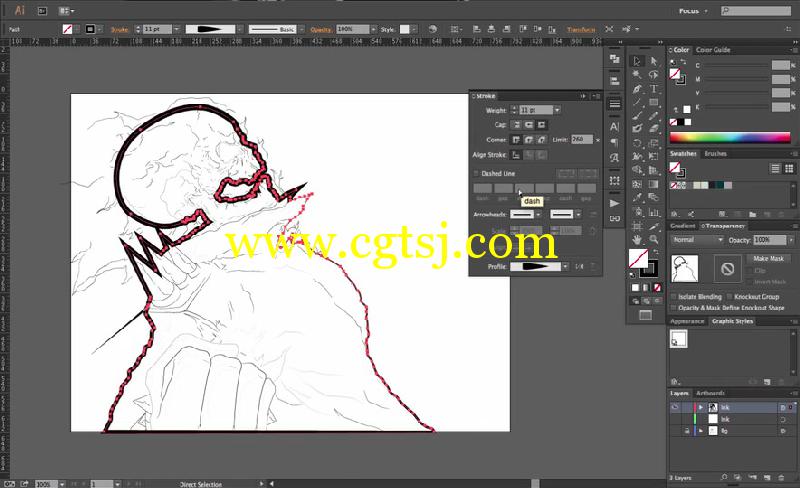Click the Make Mask button

coord(768,259)
